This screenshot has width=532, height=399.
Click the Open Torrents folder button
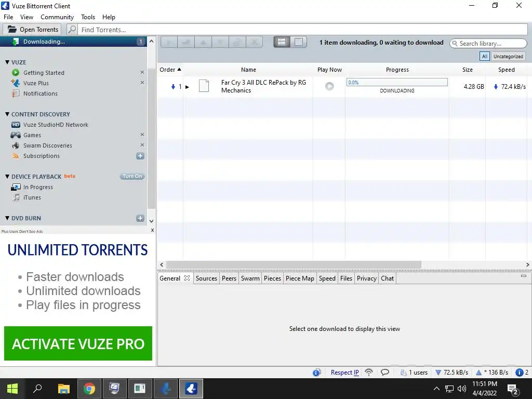tap(32, 30)
